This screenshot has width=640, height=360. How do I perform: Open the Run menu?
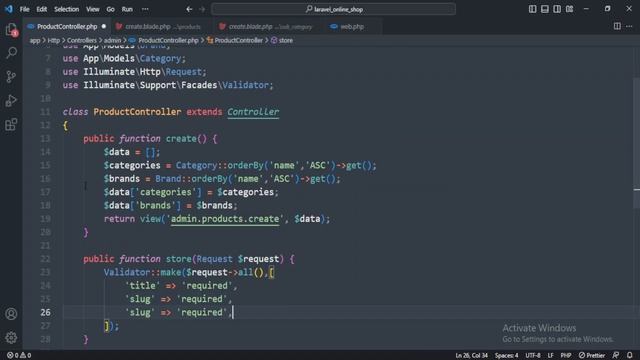click(x=127, y=9)
